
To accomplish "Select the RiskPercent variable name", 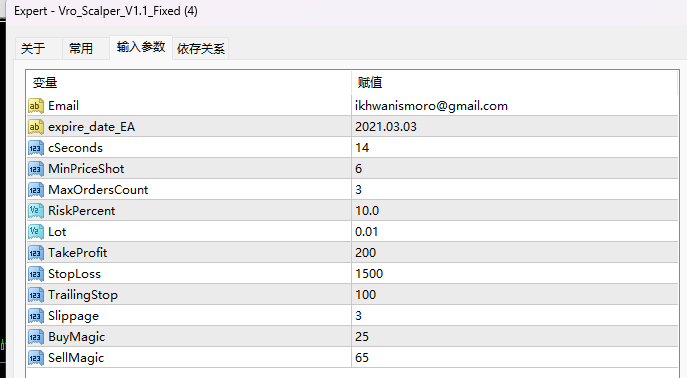I will 81,211.
